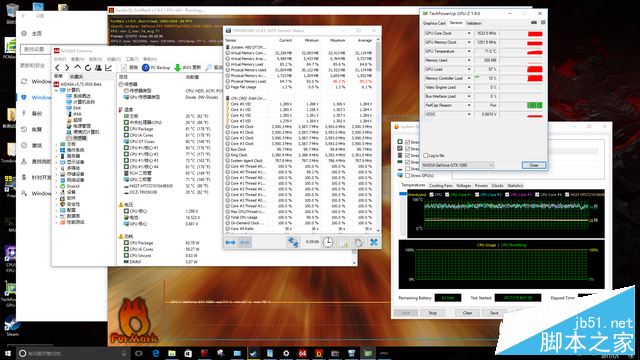Click AIDA64 up-level arrow icon
The image size is (640, 360).
tap(78, 67)
